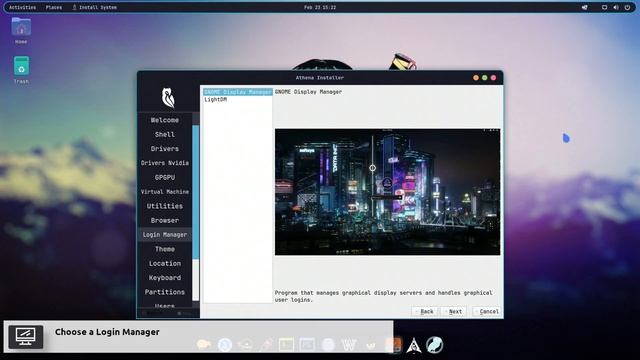The image size is (640, 360).
Task: Click the screen icon in the top bar
Action: (604, 7)
